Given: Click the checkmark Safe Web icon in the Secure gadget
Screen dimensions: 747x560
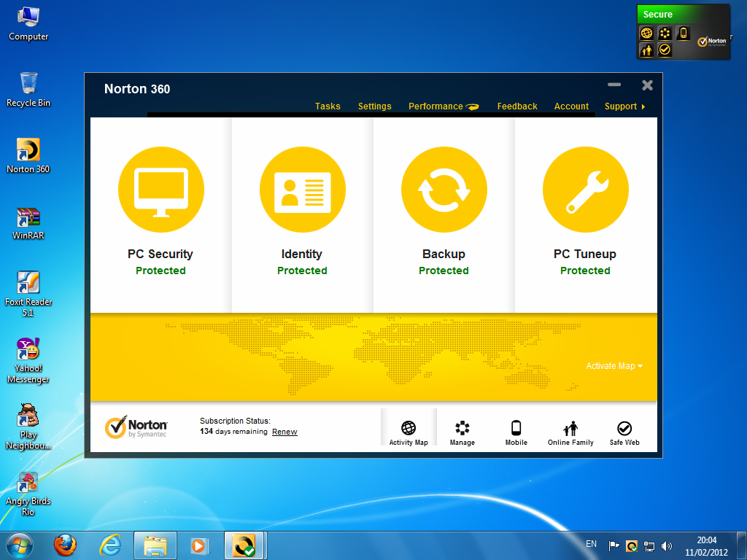Looking at the screenshot, I should coord(665,50).
